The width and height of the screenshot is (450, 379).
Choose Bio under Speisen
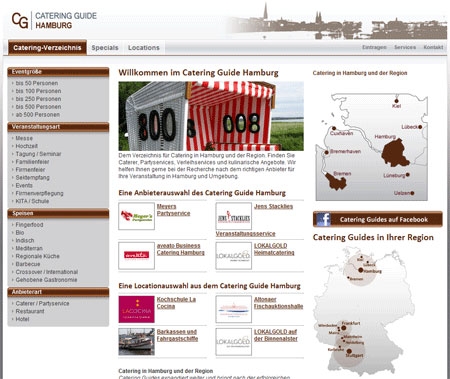coord(20,233)
